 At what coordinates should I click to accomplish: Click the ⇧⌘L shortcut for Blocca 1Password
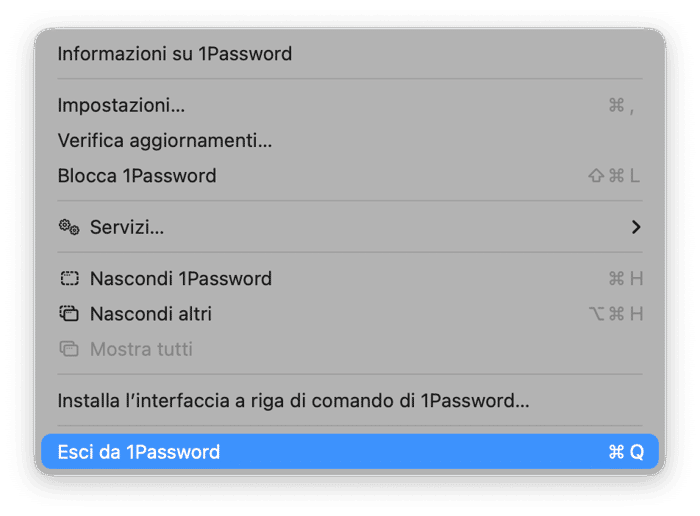(x=614, y=176)
